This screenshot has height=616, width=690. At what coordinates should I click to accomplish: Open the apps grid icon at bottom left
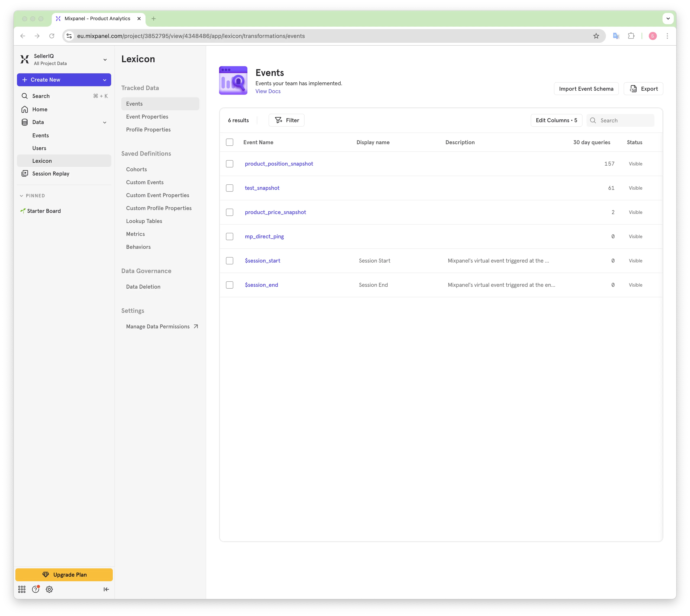point(22,589)
